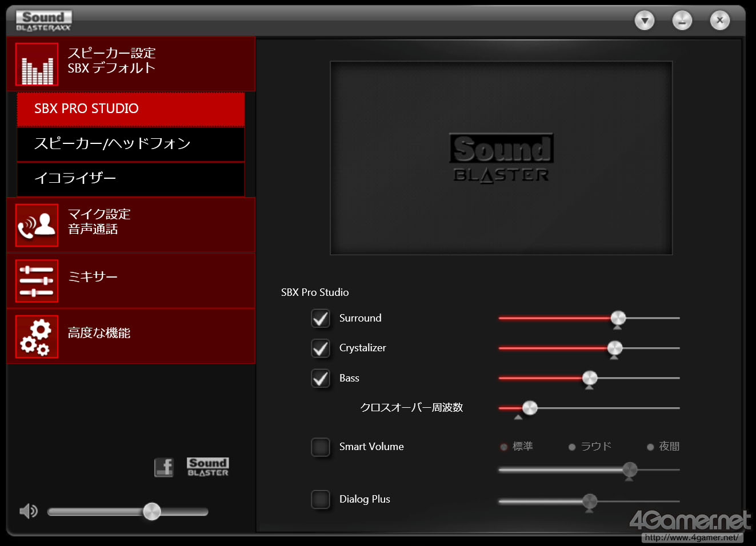Open the mixer sliders icon
Viewport: 756px width, 546px height.
click(37, 281)
